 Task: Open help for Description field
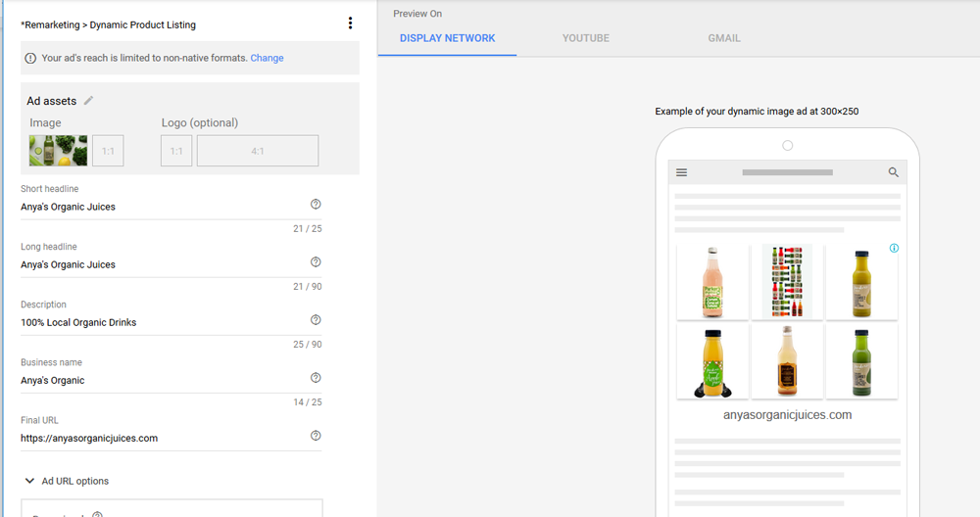(316, 319)
